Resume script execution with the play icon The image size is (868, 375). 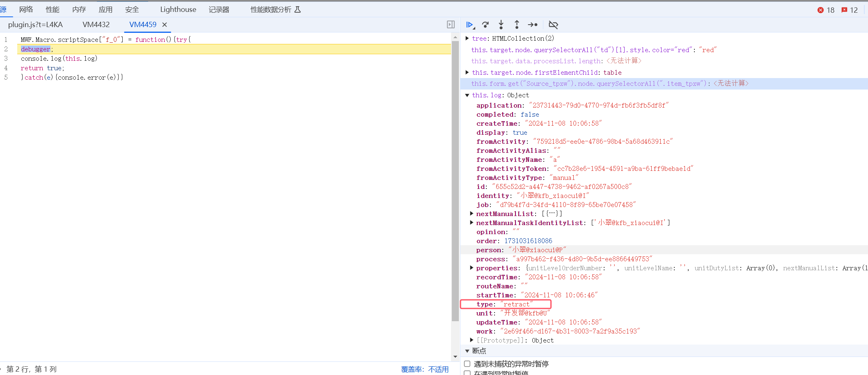tap(470, 25)
